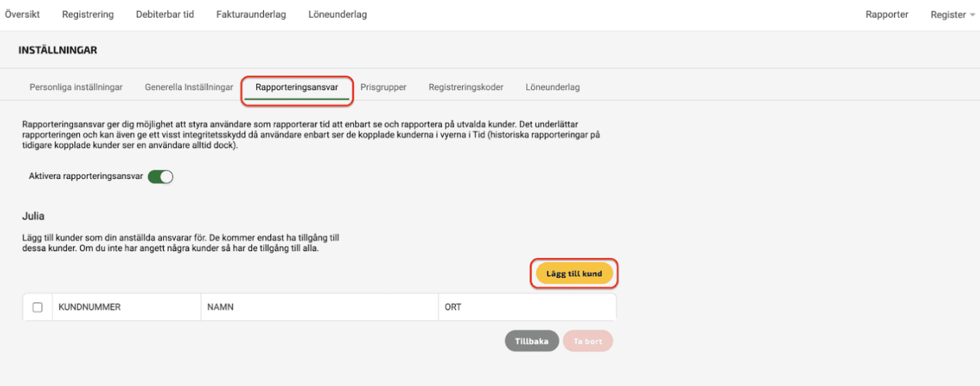Sort by the KUNDNUMMER column header
The height and width of the screenshot is (386, 980).
click(90, 308)
